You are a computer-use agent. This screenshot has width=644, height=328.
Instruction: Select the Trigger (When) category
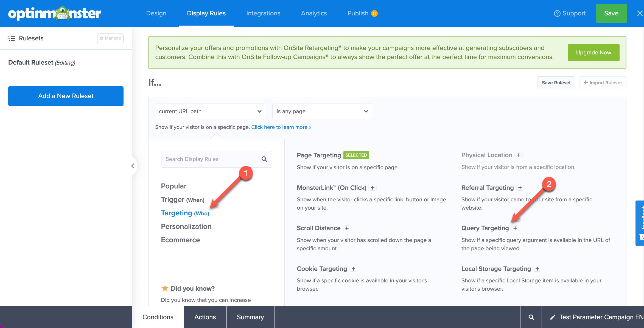click(x=183, y=200)
